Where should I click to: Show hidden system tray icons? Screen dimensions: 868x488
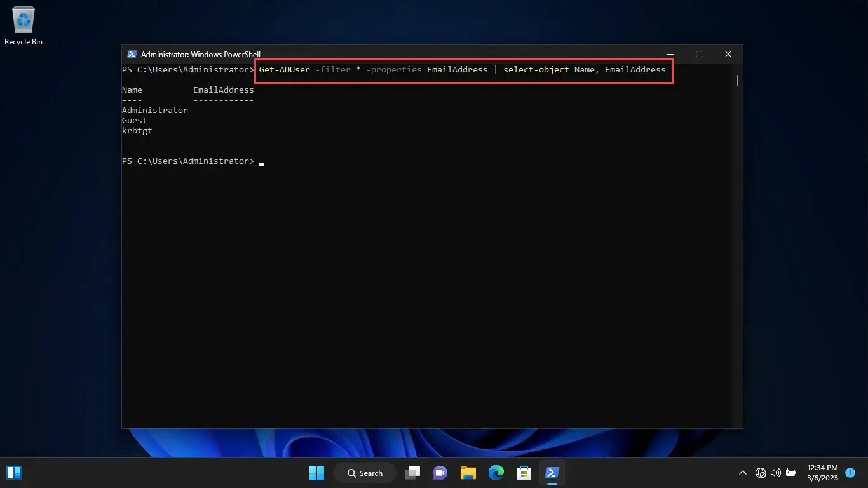pos(743,473)
